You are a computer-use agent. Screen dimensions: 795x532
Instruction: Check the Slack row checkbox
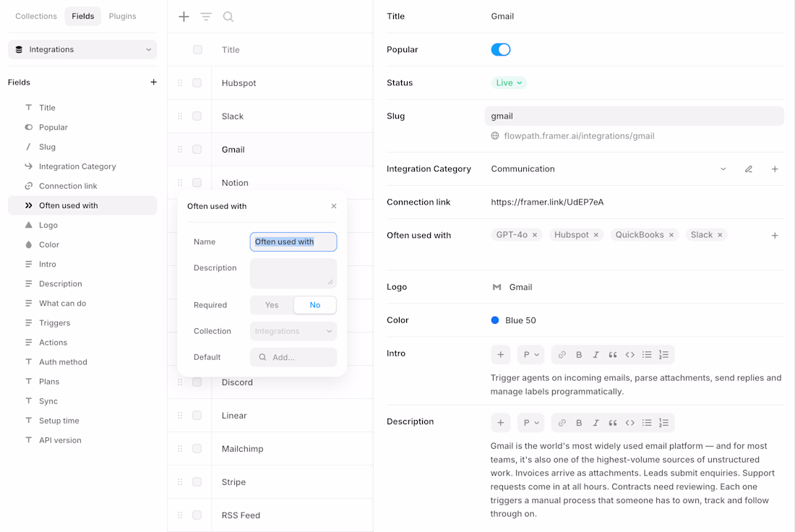click(197, 116)
